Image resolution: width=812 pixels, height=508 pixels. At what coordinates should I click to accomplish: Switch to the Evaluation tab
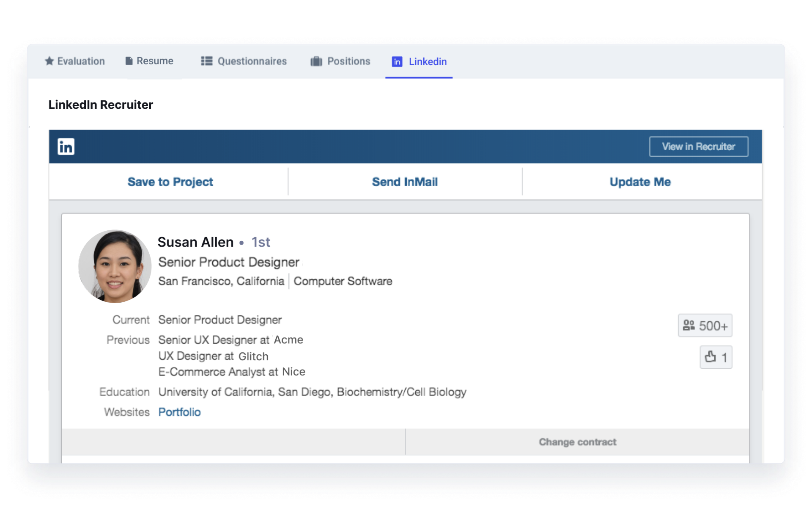(x=81, y=61)
